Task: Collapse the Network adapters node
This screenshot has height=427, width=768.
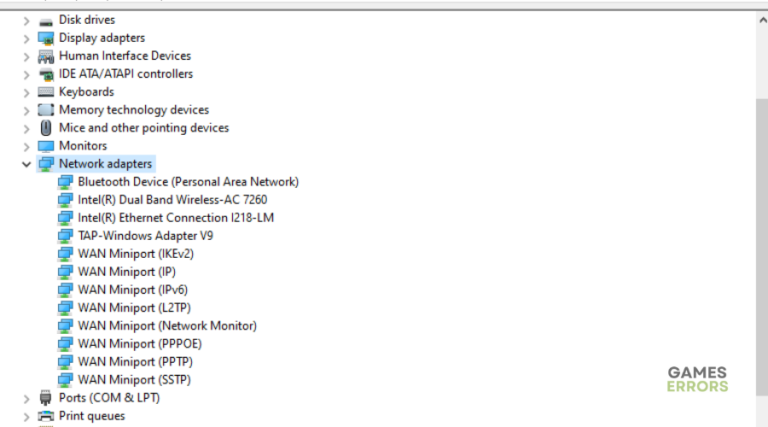Action: [26, 164]
